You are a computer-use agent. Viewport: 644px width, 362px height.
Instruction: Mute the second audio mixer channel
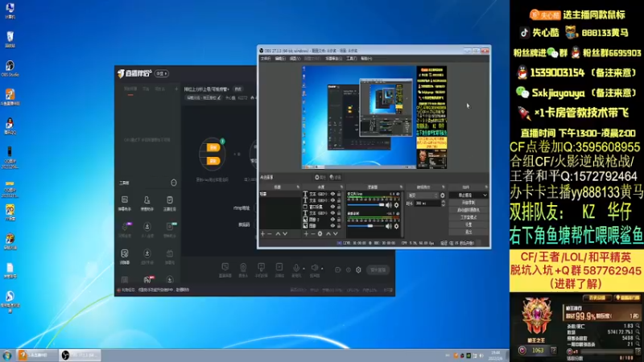click(x=389, y=226)
